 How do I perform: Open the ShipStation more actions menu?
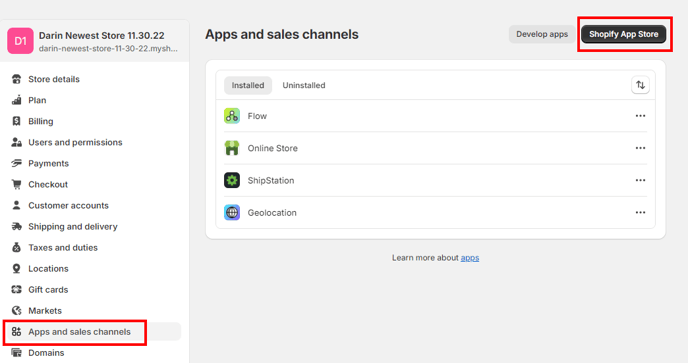point(640,180)
